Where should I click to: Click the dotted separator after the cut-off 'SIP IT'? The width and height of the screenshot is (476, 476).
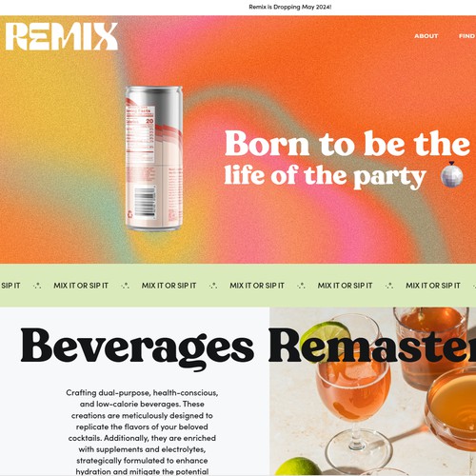click(37, 286)
